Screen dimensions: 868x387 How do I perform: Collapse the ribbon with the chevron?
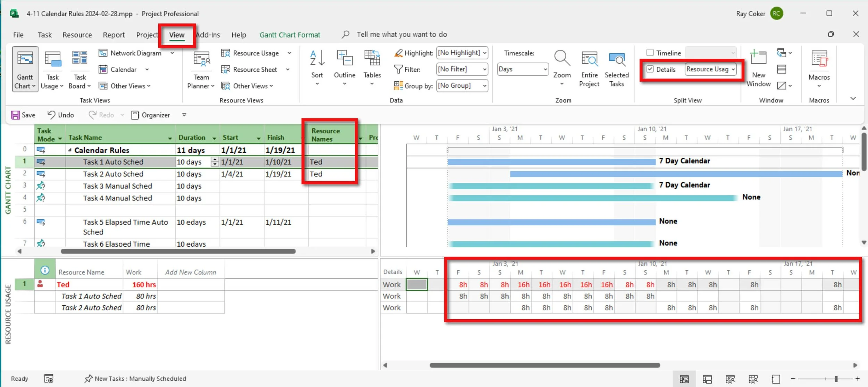[x=853, y=99]
